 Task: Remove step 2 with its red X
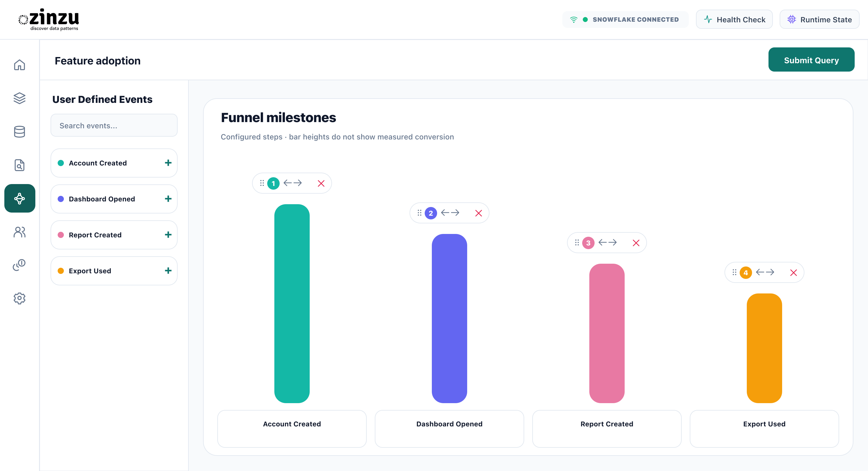click(478, 213)
